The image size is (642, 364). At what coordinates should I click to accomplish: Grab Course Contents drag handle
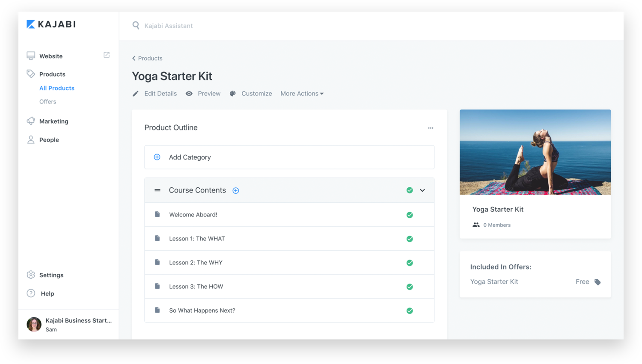(x=158, y=190)
